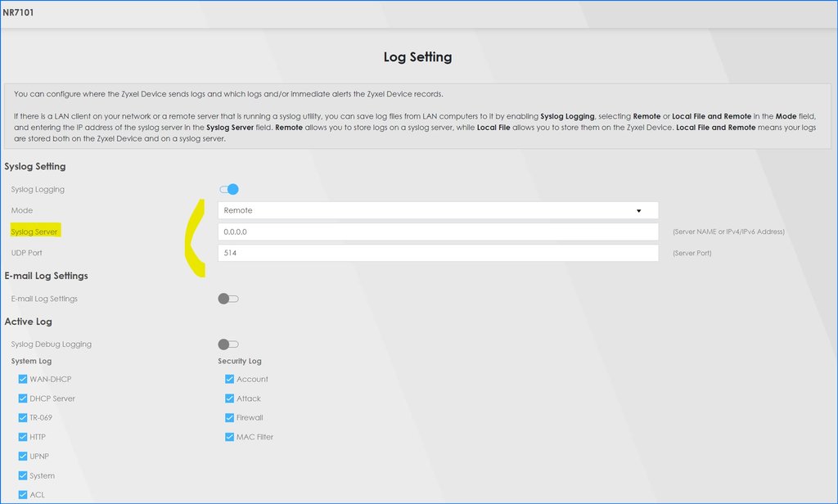838x504 pixels.
Task: Click the Syslog Setting section heading
Action: pyautogui.click(x=35, y=166)
